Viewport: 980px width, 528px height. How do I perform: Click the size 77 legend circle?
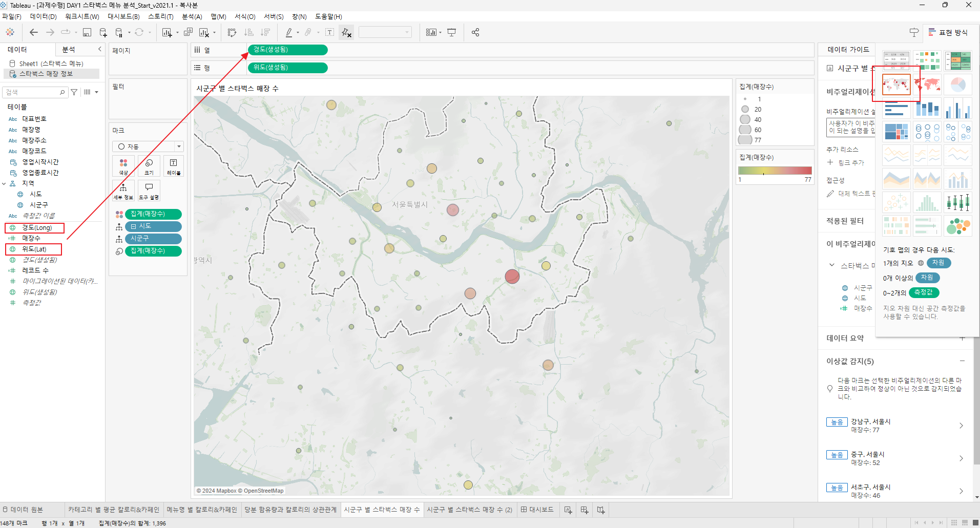tap(745, 140)
